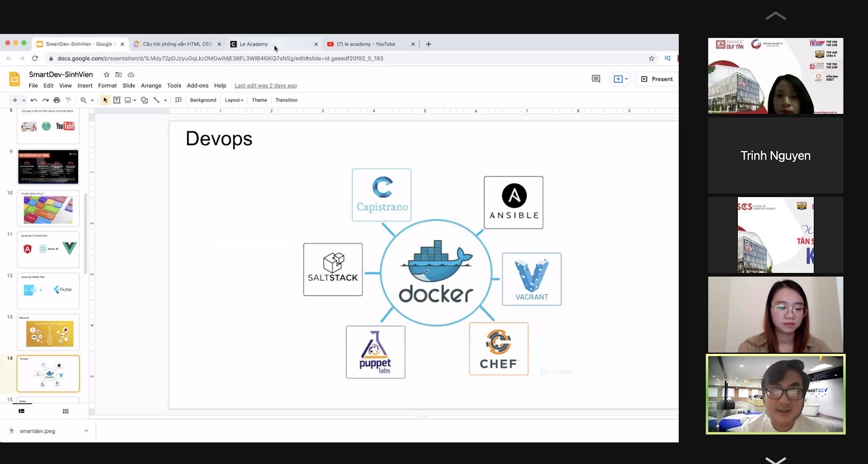This screenshot has width=868, height=464.
Task: Select slide 10 keyboard thumbnail
Action: 48,208
